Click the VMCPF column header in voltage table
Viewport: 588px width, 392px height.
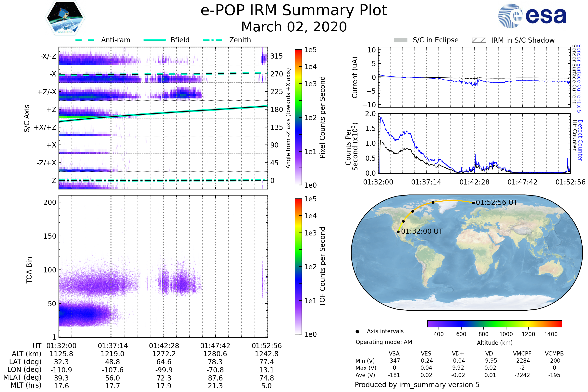522,354
